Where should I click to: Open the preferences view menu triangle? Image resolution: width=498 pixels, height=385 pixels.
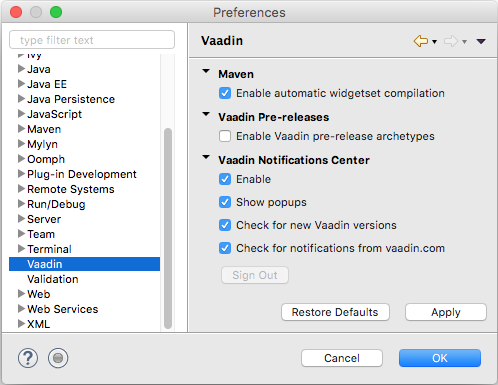(x=481, y=41)
